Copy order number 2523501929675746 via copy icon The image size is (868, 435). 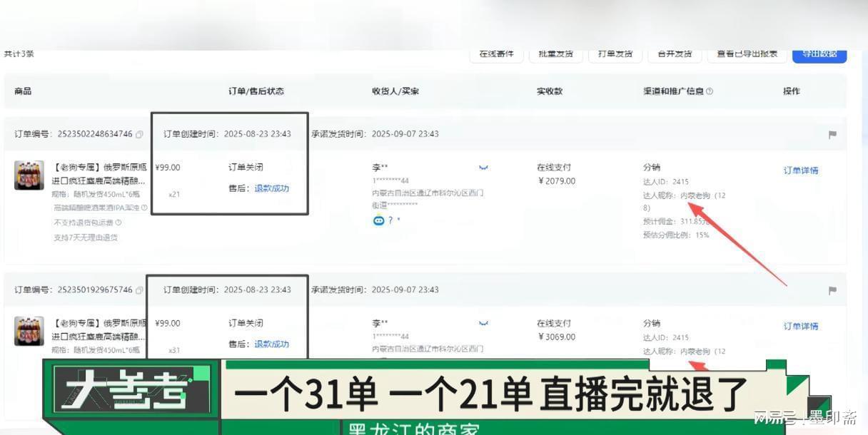(x=140, y=290)
